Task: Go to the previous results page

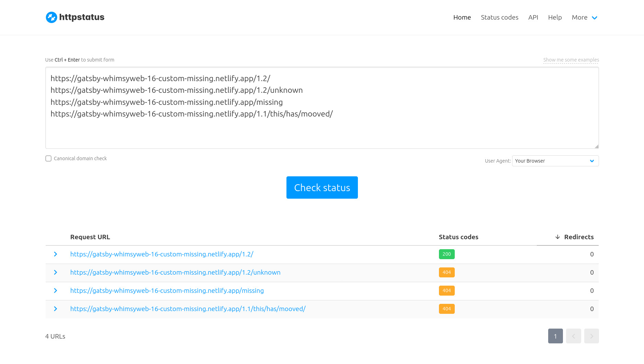Action: pos(573,336)
